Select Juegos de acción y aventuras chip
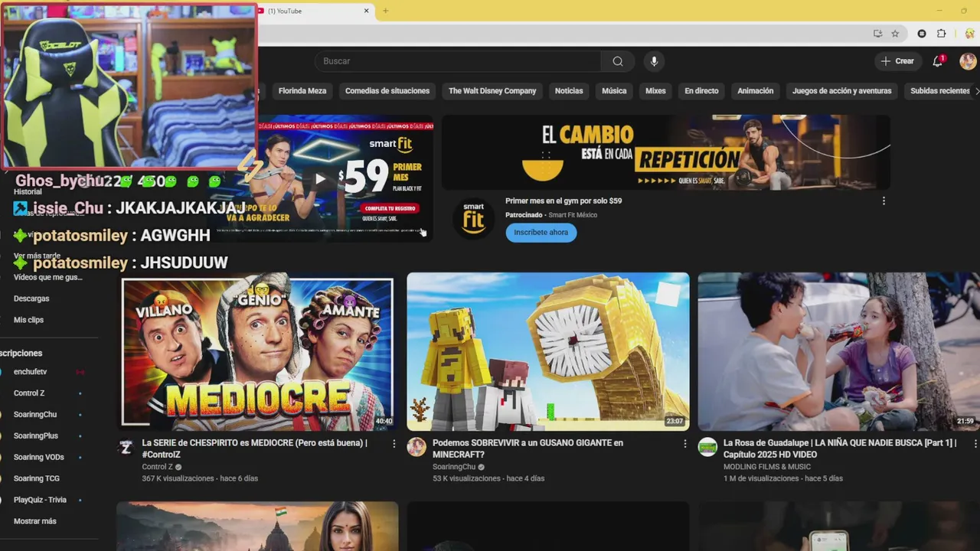Image resolution: width=980 pixels, height=551 pixels. pyautogui.click(x=842, y=91)
